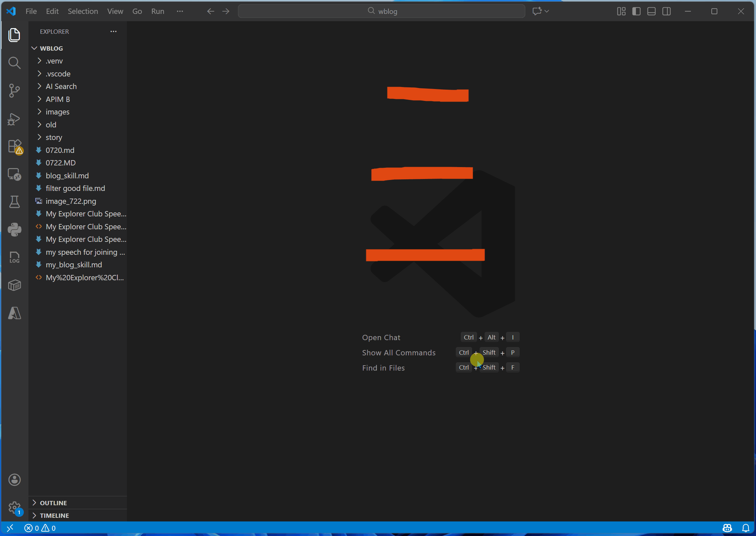This screenshot has height=536, width=756.
Task: Go back with the left arrow
Action: pyautogui.click(x=211, y=11)
